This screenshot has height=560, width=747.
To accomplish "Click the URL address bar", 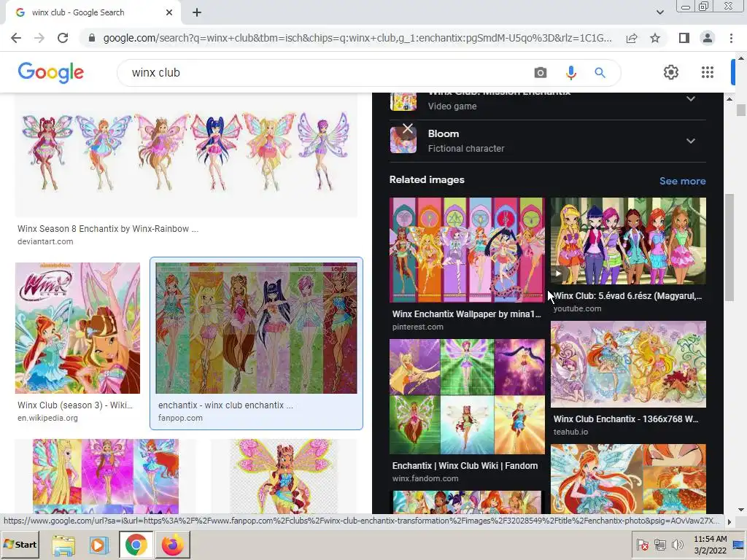I will tap(357, 38).
